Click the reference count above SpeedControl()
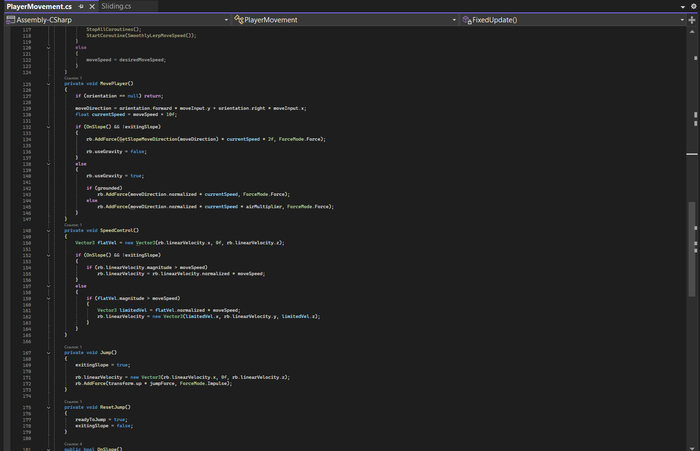Image resolution: width=700 pixels, height=451 pixels. pos(73,225)
